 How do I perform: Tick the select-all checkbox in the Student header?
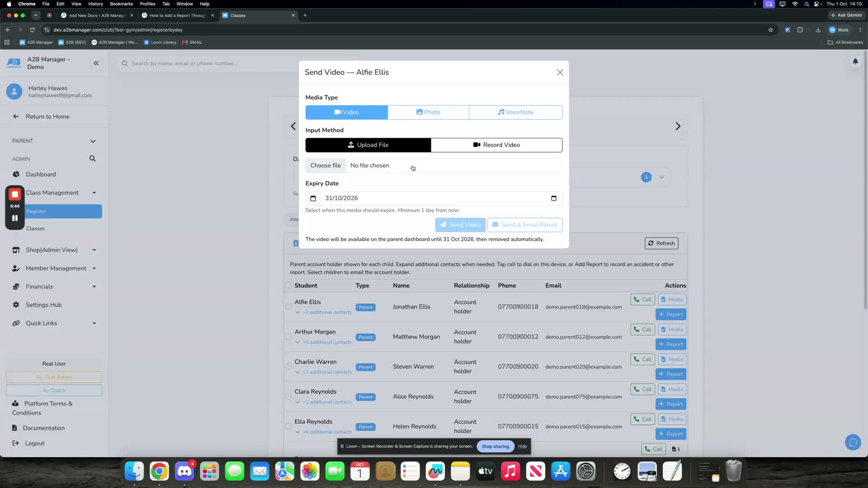coord(288,286)
